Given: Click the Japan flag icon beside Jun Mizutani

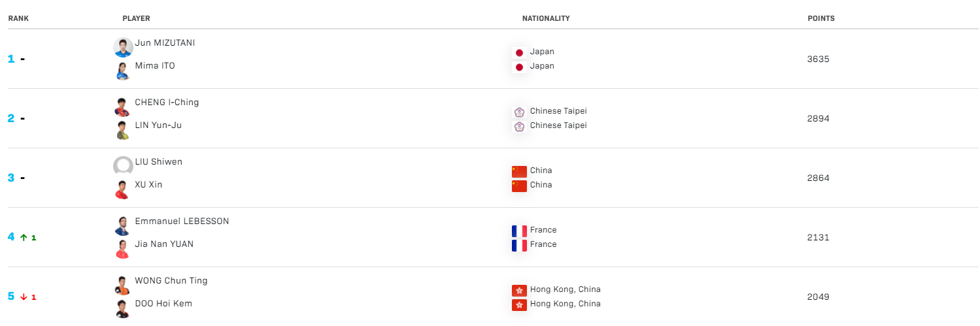Looking at the screenshot, I should click(x=519, y=52).
